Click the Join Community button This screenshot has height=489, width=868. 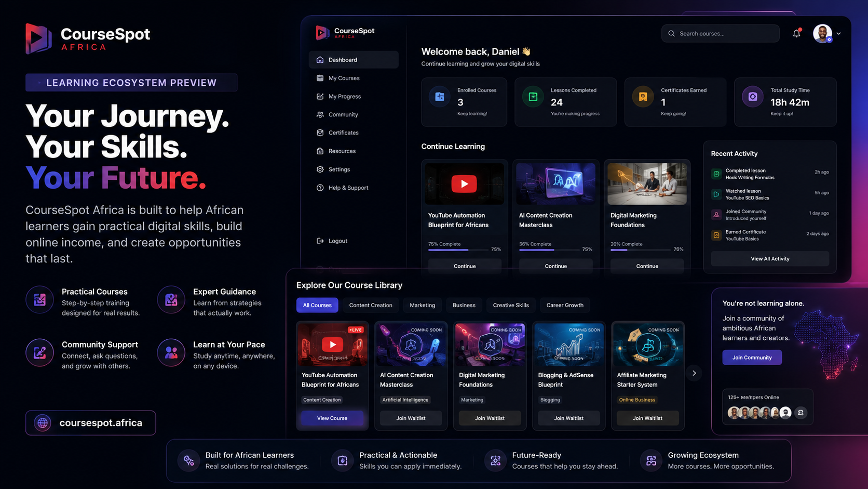(752, 358)
